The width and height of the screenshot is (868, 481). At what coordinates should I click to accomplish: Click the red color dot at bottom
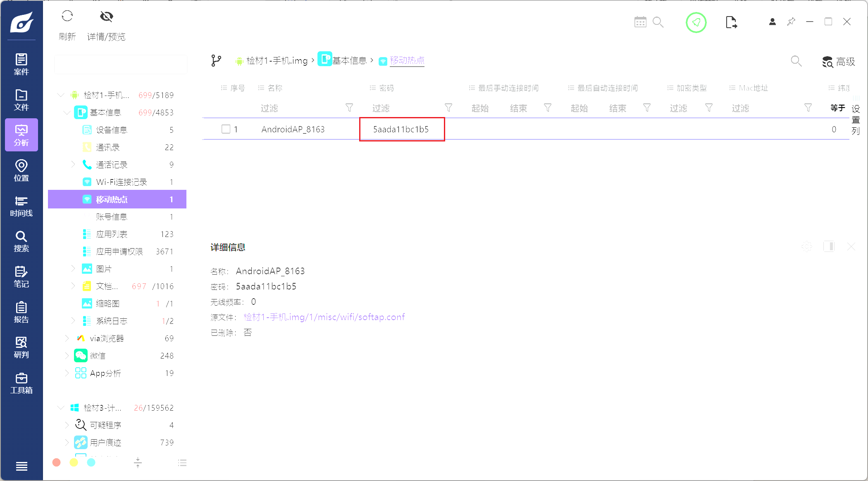57,462
